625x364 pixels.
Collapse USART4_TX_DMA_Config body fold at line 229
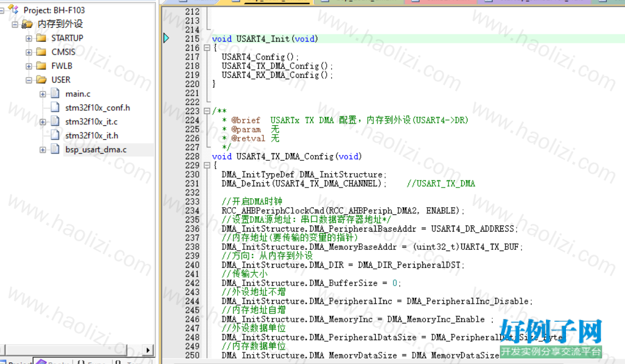pos(207,165)
